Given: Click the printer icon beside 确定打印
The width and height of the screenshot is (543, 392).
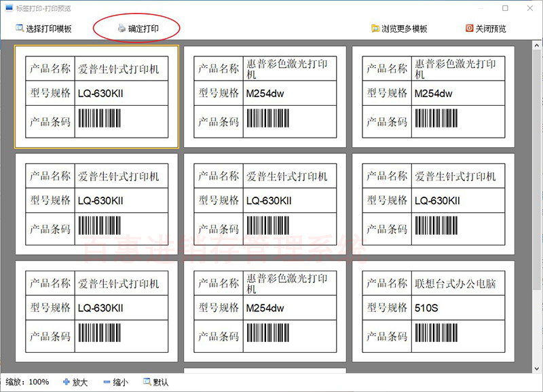Looking at the screenshot, I should (x=121, y=28).
